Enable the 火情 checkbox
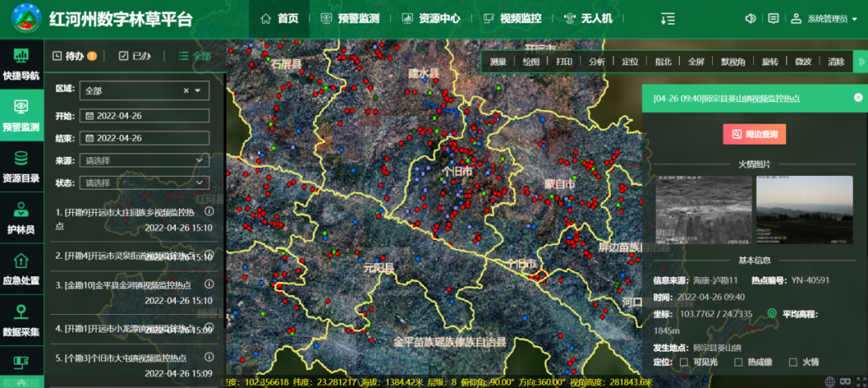 click(793, 362)
